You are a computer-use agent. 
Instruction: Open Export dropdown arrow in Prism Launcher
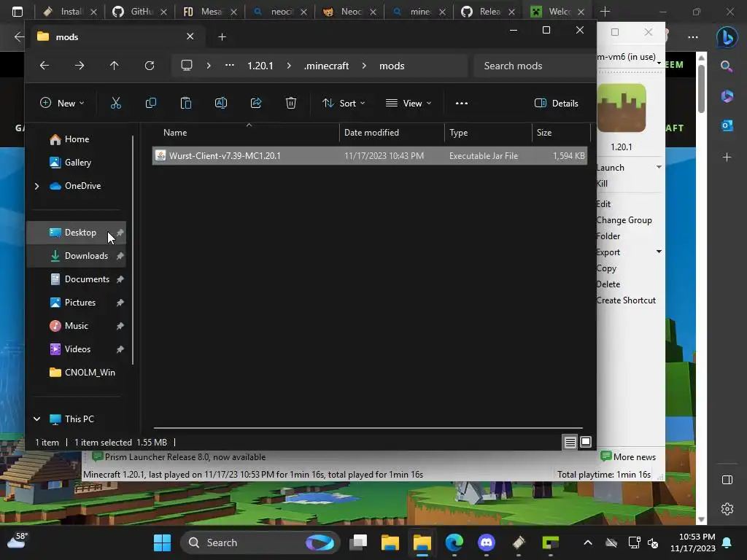tap(659, 252)
